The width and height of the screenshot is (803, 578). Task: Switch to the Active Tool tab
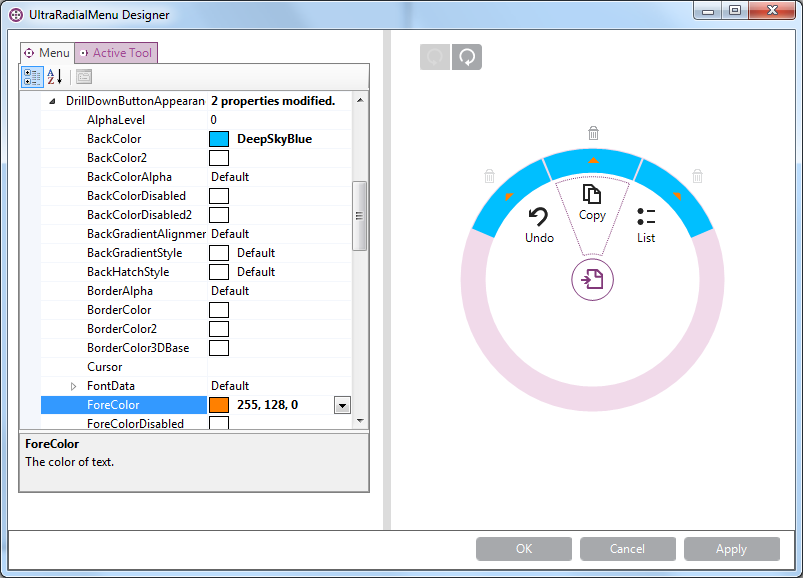(116, 53)
